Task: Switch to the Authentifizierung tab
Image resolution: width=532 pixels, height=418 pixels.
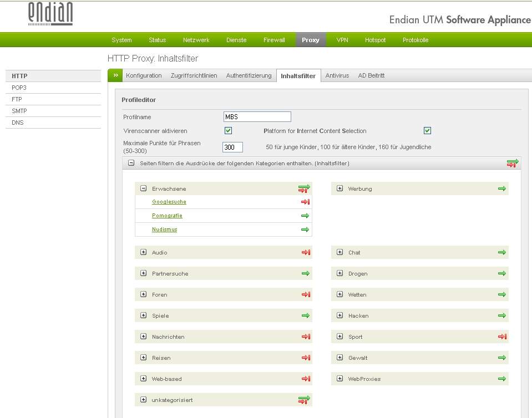Action: pos(249,75)
